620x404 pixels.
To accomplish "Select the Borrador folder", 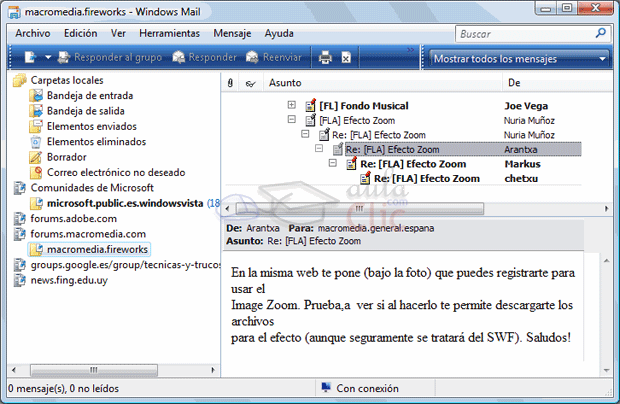I will [68, 158].
